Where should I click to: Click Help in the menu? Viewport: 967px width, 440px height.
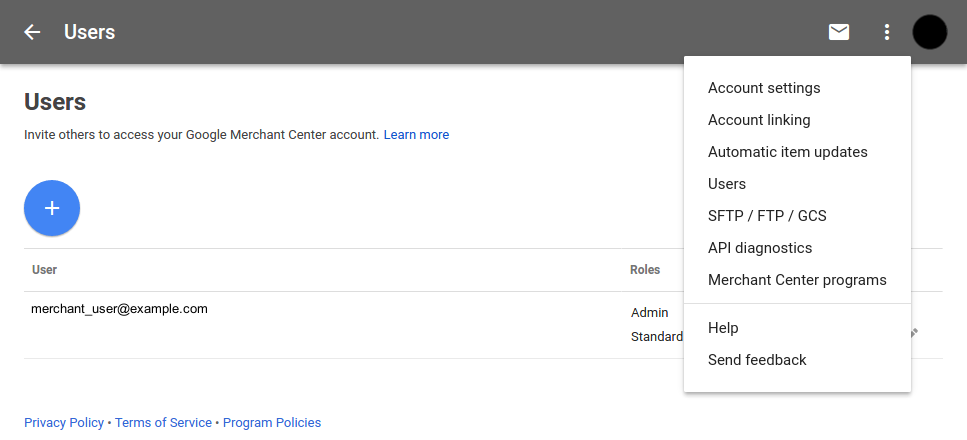723,328
